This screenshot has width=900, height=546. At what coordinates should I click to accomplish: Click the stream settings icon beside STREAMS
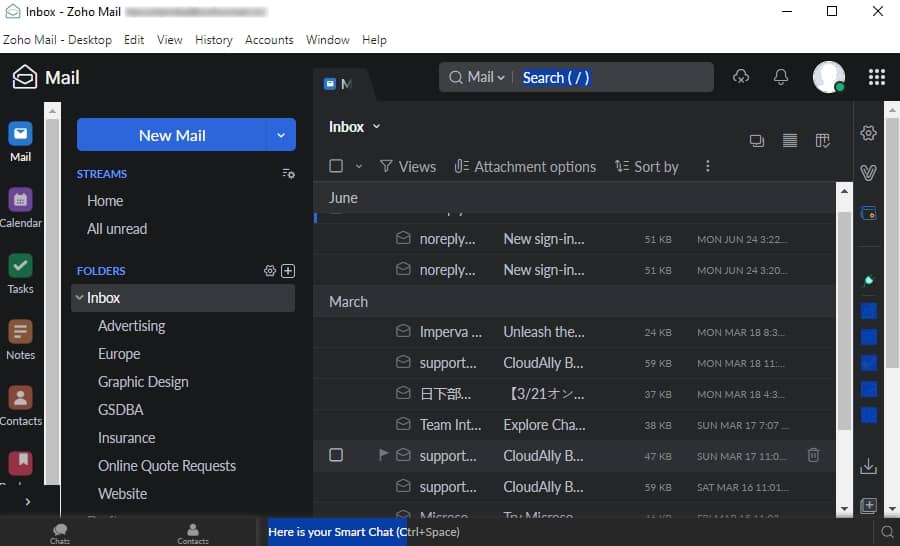pos(288,173)
